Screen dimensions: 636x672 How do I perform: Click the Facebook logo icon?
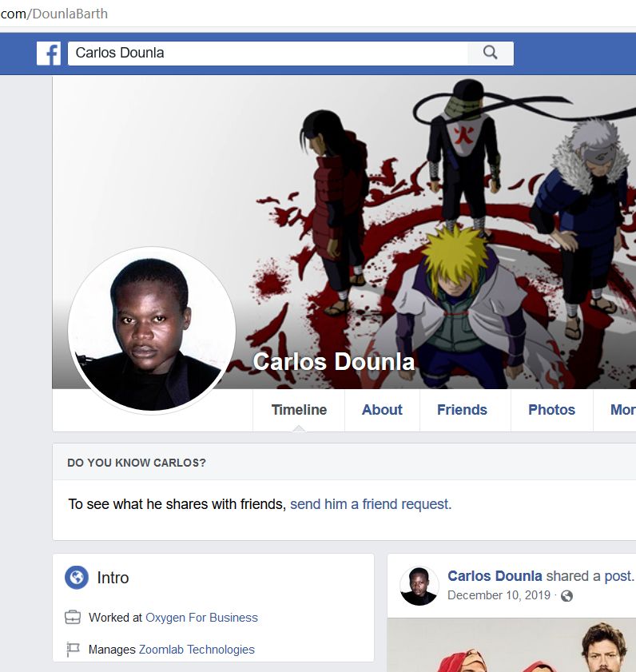pyautogui.click(x=49, y=54)
